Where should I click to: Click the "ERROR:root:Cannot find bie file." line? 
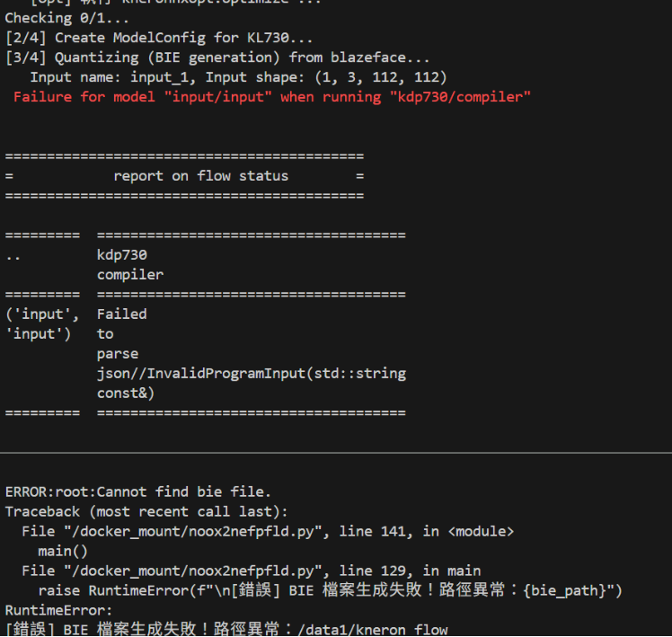[x=138, y=491]
